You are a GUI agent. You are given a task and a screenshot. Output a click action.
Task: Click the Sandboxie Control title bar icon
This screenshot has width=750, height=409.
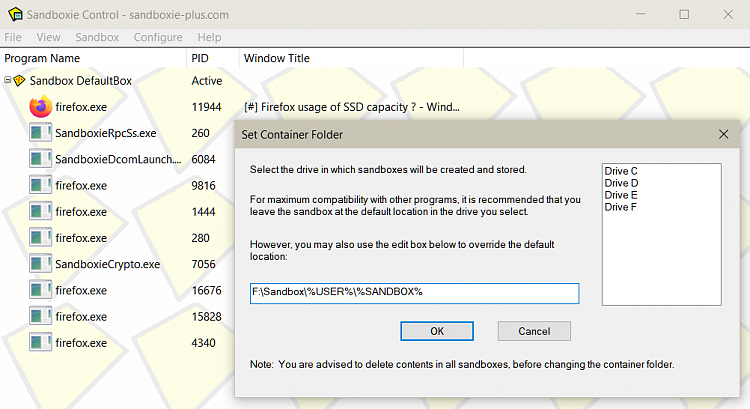pos(15,14)
